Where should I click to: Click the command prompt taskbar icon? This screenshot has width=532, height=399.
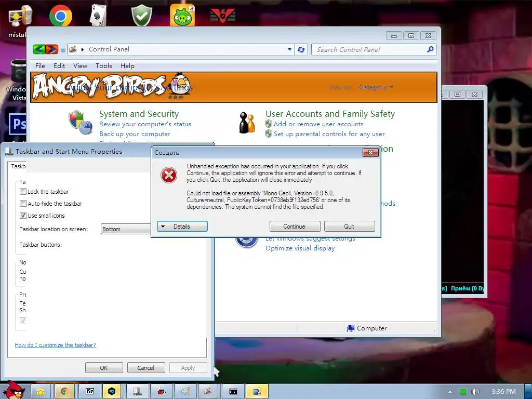[233, 392]
